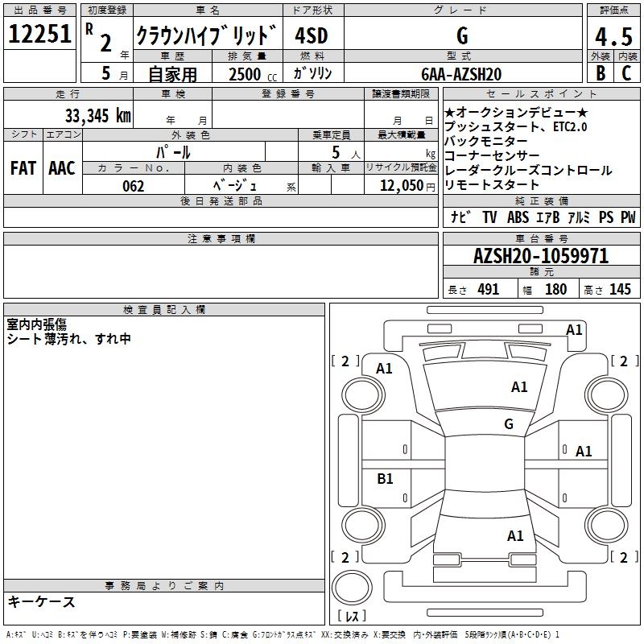The width and height of the screenshot is (644, 644).
Task: Click the A1 marker directly above the G marker
Action: coord(519,387)
